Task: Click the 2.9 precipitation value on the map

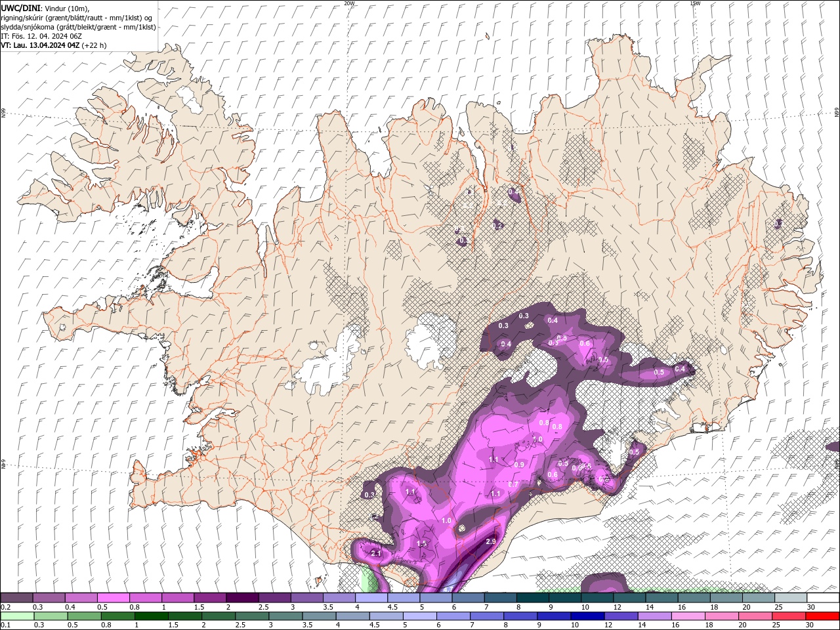Action: point(490,541)
